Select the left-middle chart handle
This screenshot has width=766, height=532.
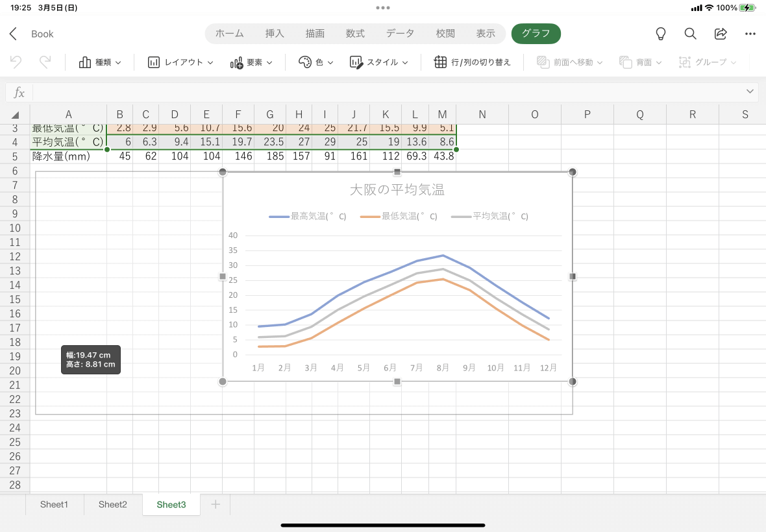[223, 276]
